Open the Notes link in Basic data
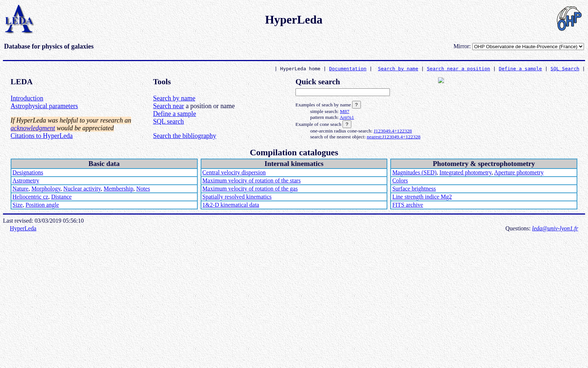This screenshot has width=588, height=368. point(143,189)
